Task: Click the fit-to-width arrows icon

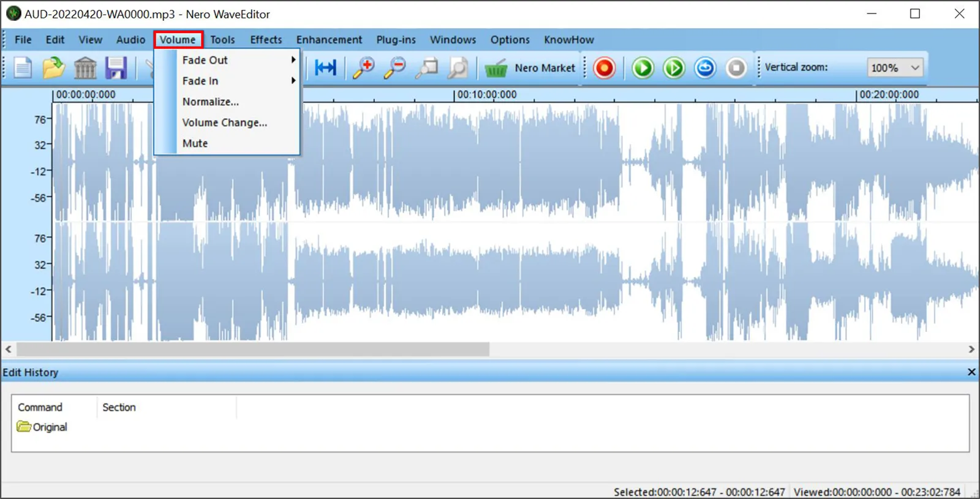Action: pos(326,68)
